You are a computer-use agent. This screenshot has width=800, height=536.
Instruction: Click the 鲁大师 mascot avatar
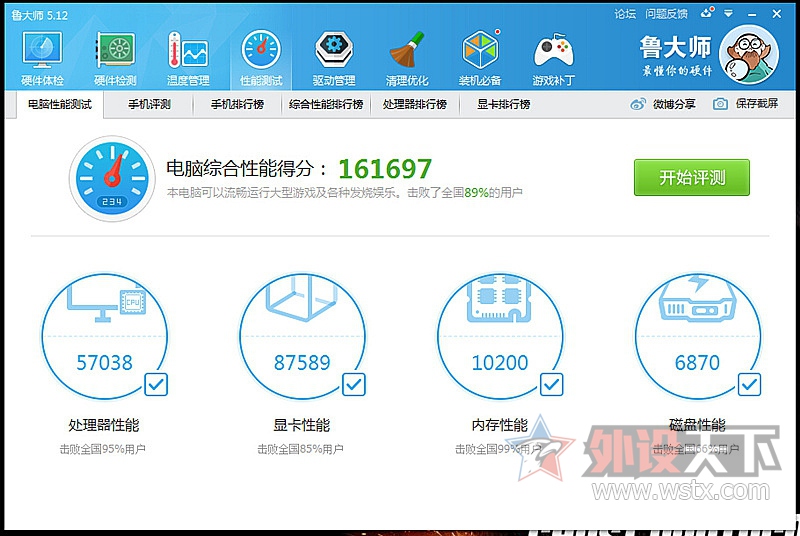click(749, 55)
